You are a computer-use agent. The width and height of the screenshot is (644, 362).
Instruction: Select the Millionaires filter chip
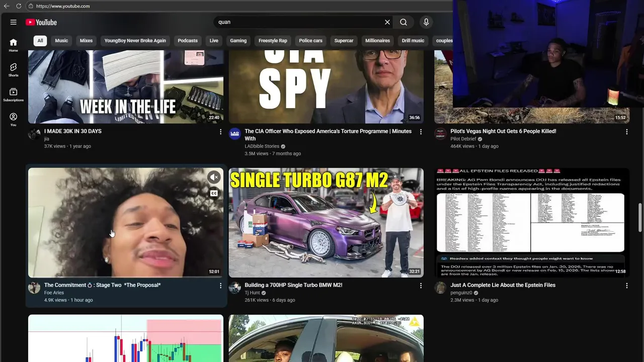pos(377,41)
